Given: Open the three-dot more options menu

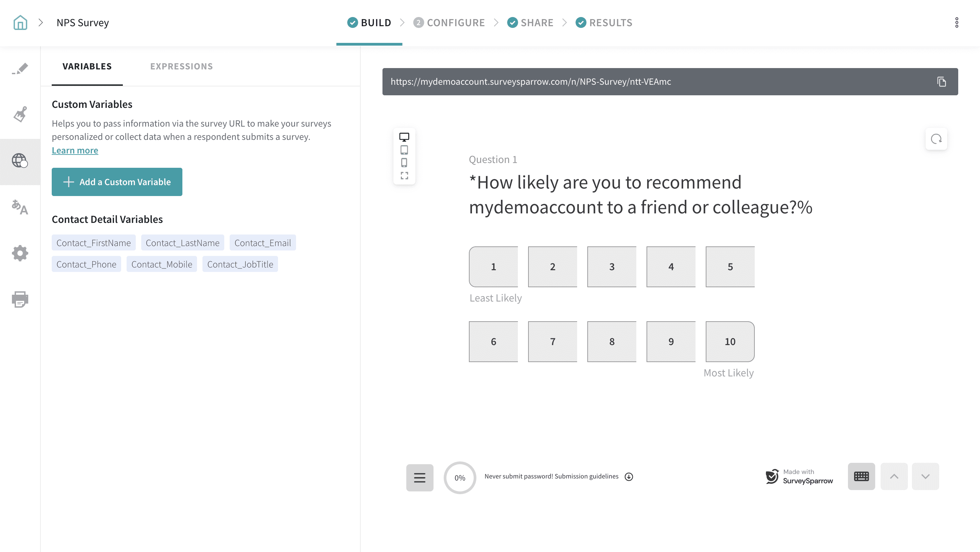Looking at the screenshot, I should click(957, 22).
